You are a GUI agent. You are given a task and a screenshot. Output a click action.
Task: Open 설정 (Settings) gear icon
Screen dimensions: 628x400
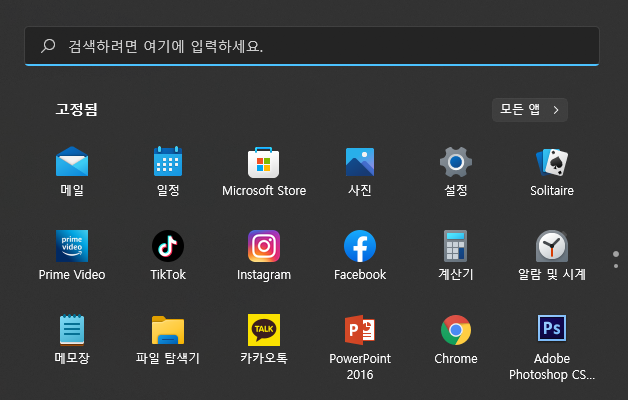456,171
